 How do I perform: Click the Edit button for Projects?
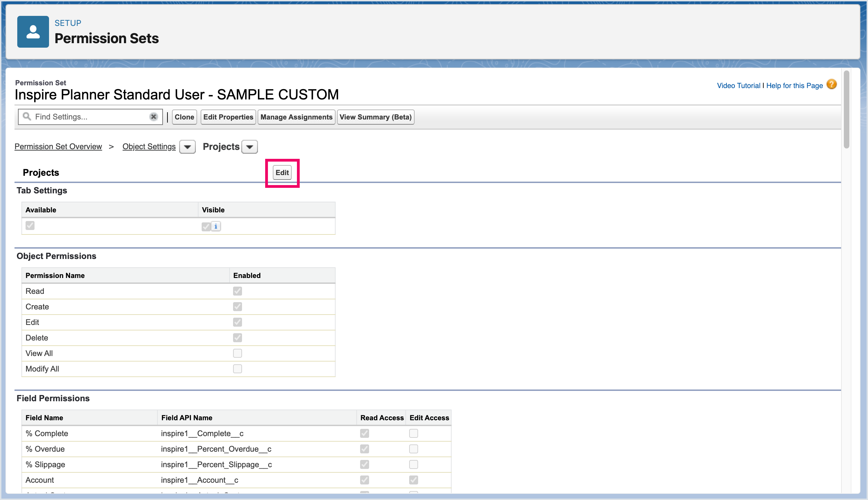coord(282,173)
